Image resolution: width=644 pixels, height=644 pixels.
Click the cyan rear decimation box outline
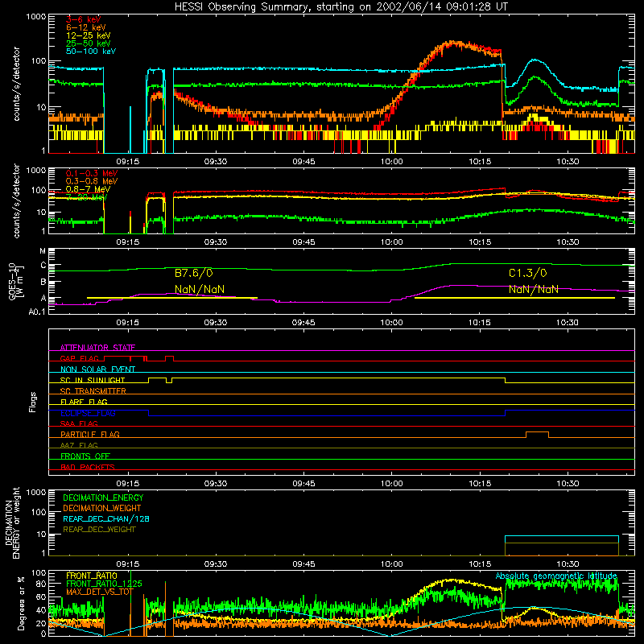[x=561, y=536]
